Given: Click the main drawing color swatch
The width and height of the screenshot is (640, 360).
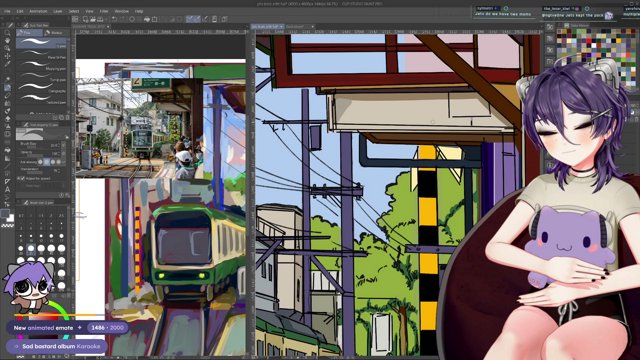Looking at the screenshot, I should coord(4,213).
